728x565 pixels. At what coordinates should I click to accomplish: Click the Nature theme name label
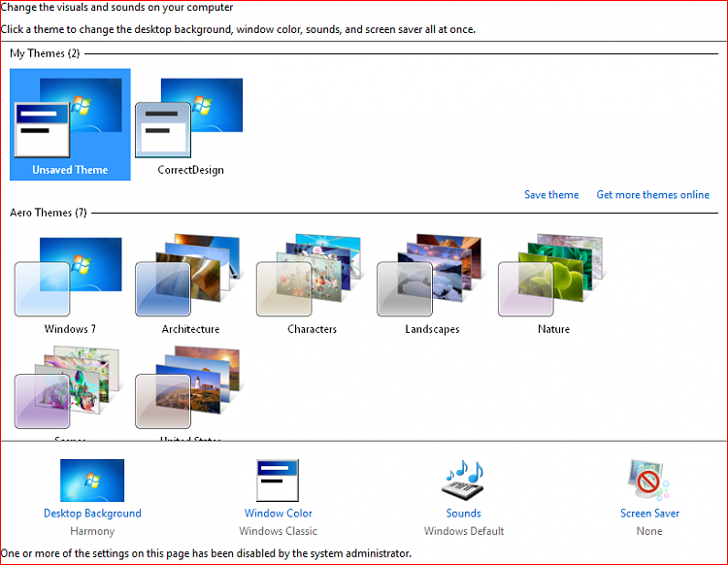[553, 329]
